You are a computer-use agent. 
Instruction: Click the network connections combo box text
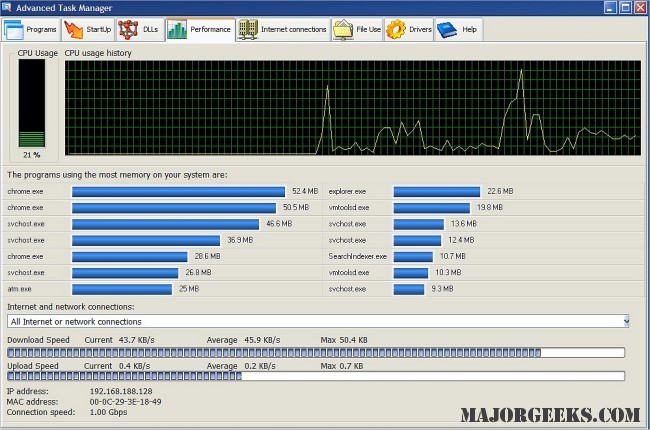76,322
